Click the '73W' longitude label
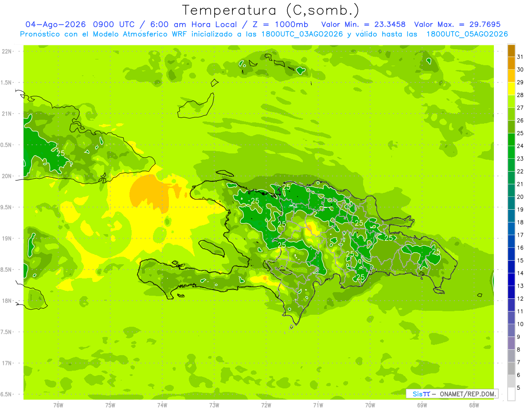The width and height of the screenshot is (532, 411). coord(214,405)
